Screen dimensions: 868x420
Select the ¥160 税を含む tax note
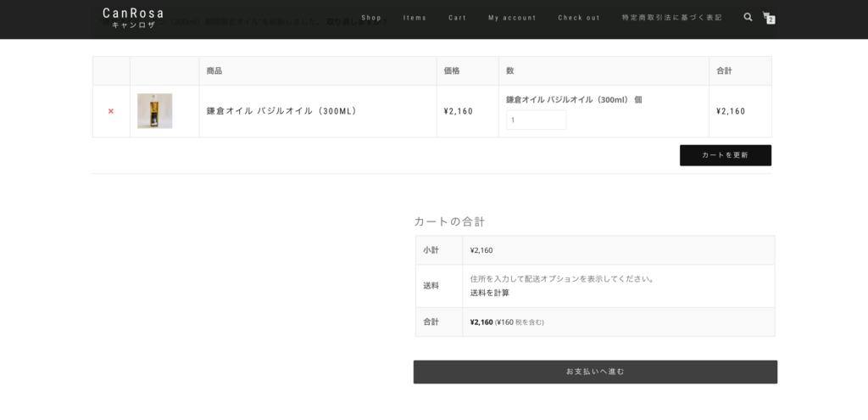(x=520, y=322)
